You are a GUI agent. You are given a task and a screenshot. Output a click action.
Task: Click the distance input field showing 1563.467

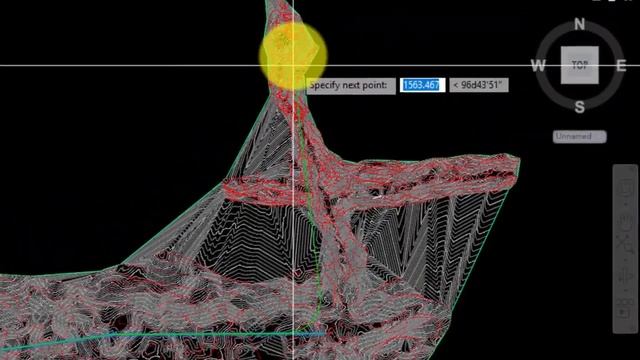point(422,85)
